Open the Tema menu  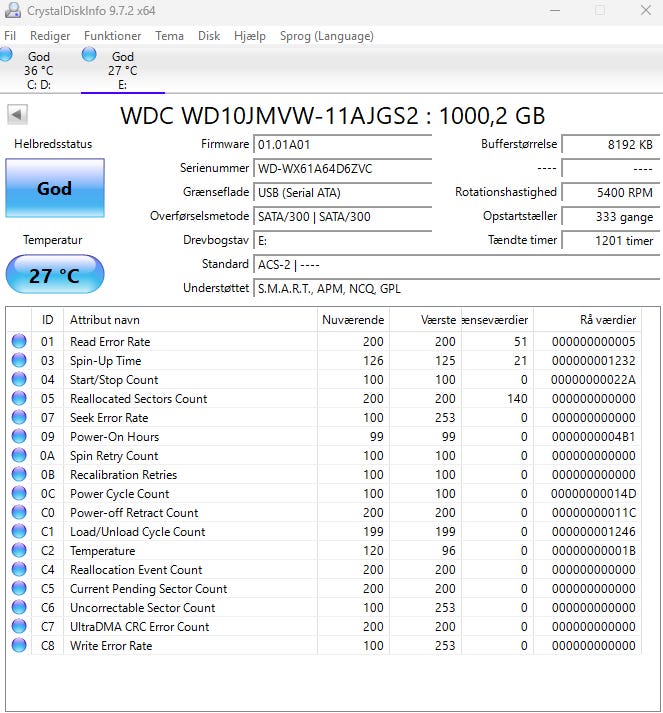(169, 36)
